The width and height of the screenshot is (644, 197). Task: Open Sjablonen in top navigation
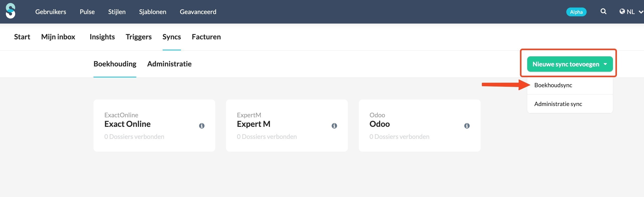click(153, 12)
